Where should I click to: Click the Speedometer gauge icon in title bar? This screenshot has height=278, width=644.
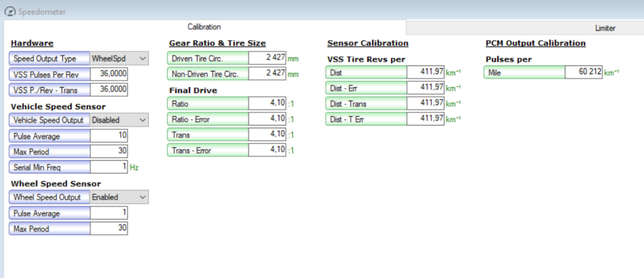point(10,12)
